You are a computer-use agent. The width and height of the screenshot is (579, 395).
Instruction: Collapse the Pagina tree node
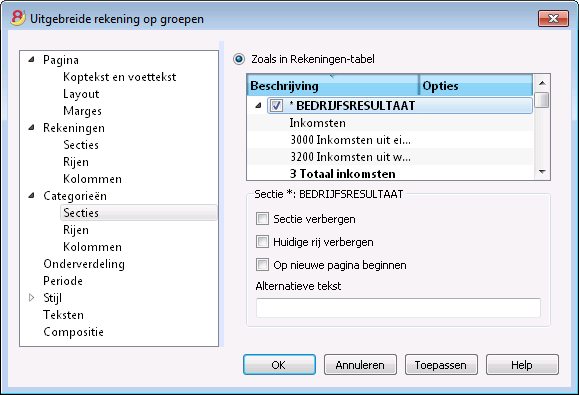click(32, 59)
